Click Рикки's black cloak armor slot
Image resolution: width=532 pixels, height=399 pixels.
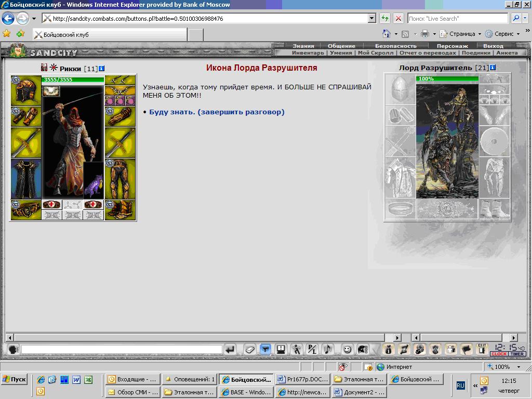point(26,179)
